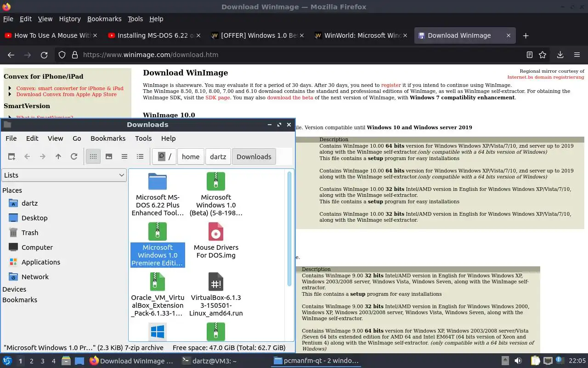Click the Firefox address bar URL
The height and width of the screenshot is (368, 588).
151,55
